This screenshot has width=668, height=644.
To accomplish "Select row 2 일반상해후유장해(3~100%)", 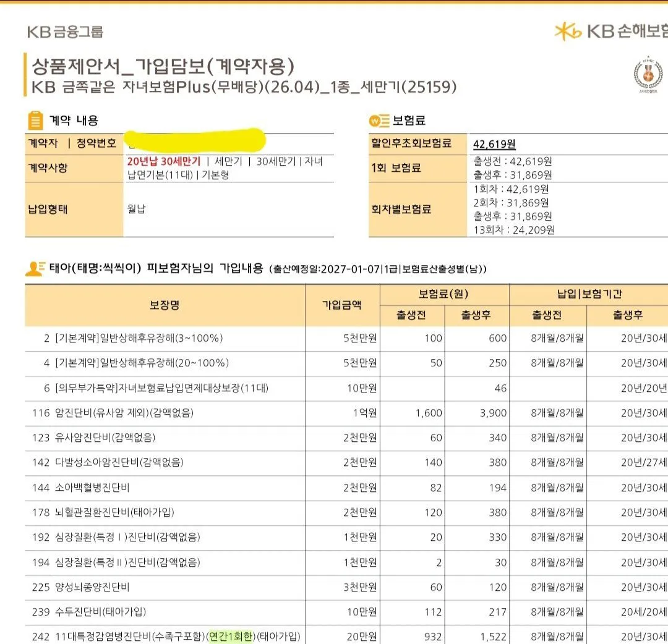I will (346, 339).
